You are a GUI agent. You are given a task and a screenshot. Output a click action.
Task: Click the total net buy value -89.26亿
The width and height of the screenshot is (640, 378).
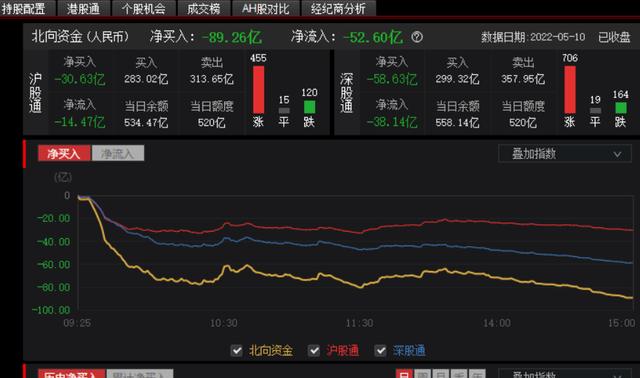pos(231,37)
